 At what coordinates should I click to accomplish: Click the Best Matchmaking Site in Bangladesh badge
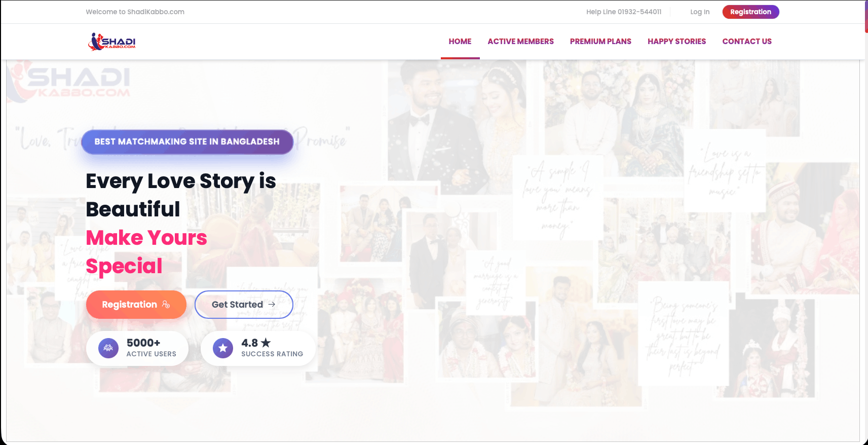pos(187,142)
